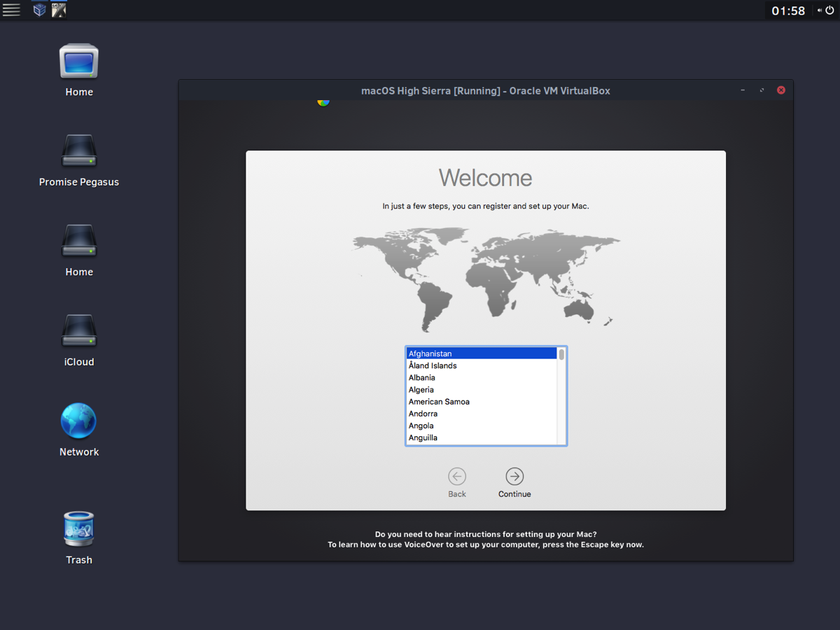The width and height of the screenshot is (840, 630).
Task: Click the Continue arrow button
Action: click(x=514, y=476)
